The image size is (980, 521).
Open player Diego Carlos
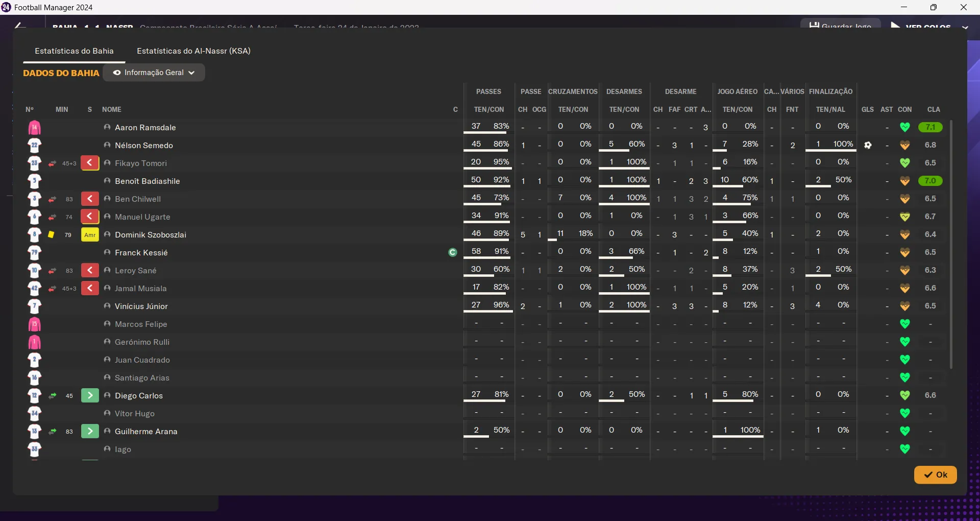139,396
